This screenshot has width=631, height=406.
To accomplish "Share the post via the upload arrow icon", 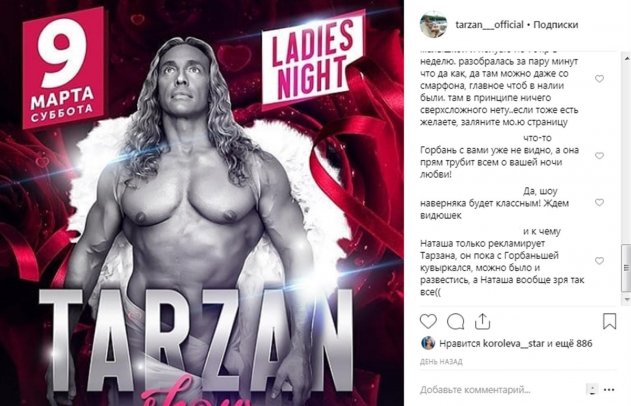I will tap(482, 321).
